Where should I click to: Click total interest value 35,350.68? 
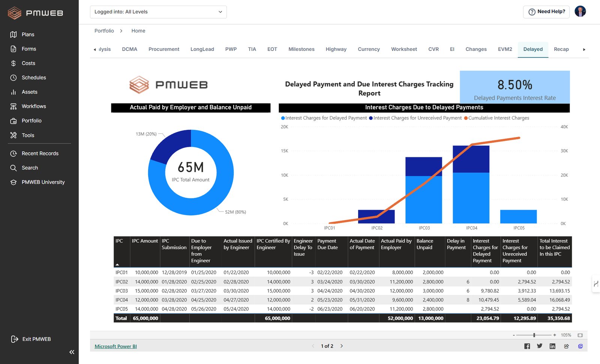point(558,318)
